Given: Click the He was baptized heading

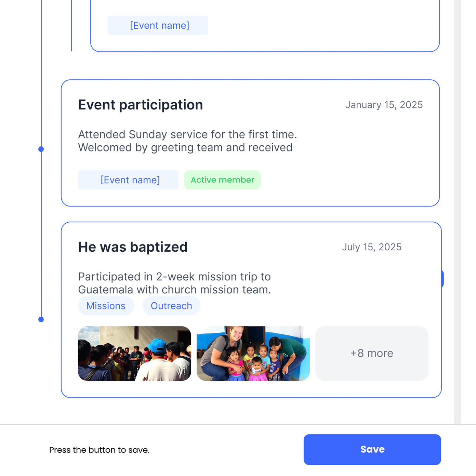Looking at the screenshot, I should pyautogui.click(x=133, y=247).
